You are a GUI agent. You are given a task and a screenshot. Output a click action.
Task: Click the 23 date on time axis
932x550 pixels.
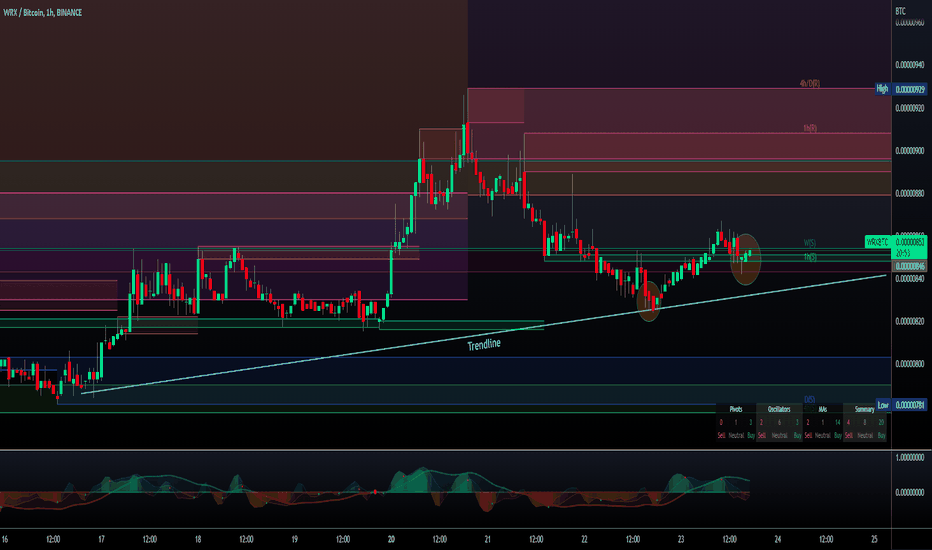pos(681,539)
